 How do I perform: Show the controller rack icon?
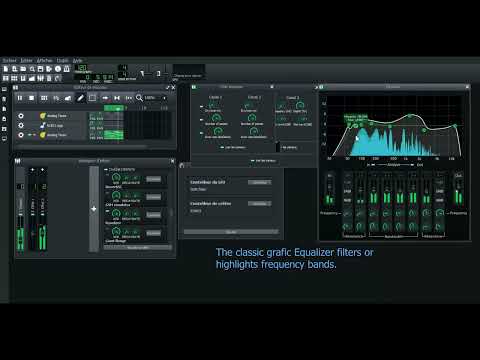click(x=58, y=78)
